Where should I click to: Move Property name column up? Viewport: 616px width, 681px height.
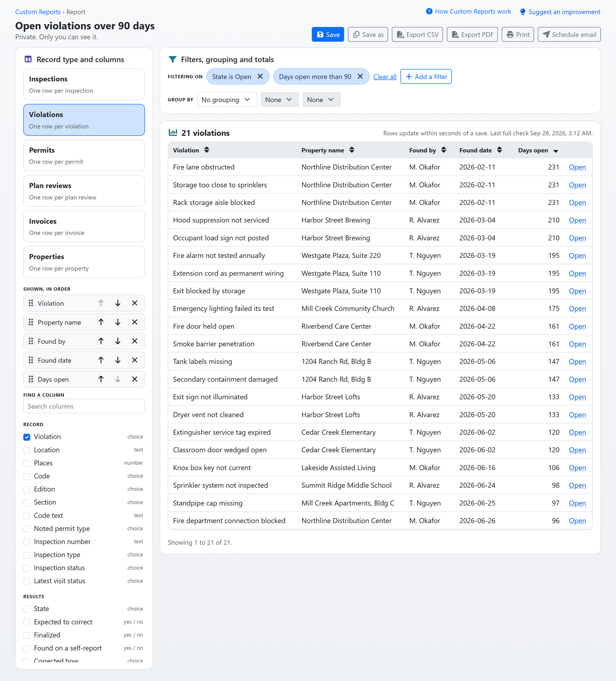(x=101, y=322)
